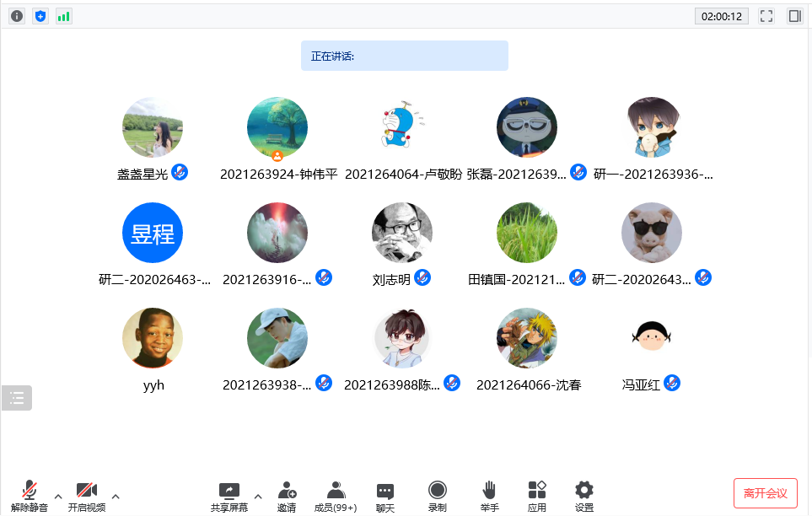Viewport: 812px width, 516px height.
Task: Toggle the right sidebar panel icon
Action: [x=794, y=16]
